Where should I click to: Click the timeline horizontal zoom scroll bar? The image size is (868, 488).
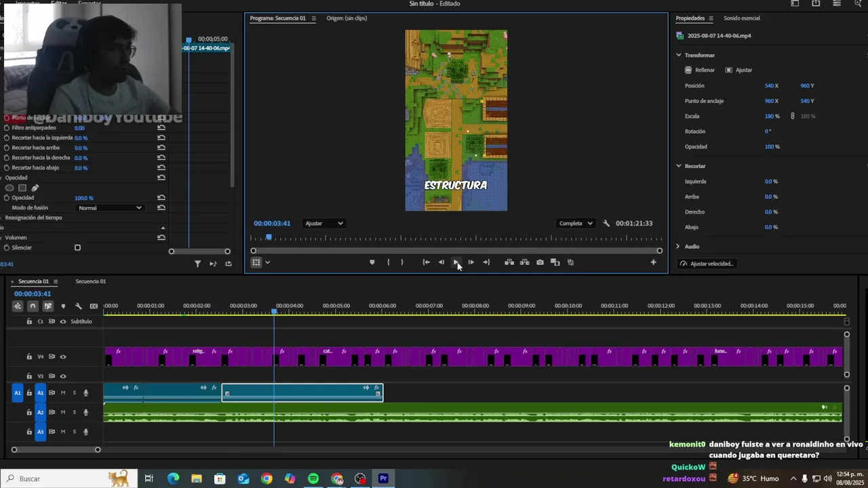point(56,449)
